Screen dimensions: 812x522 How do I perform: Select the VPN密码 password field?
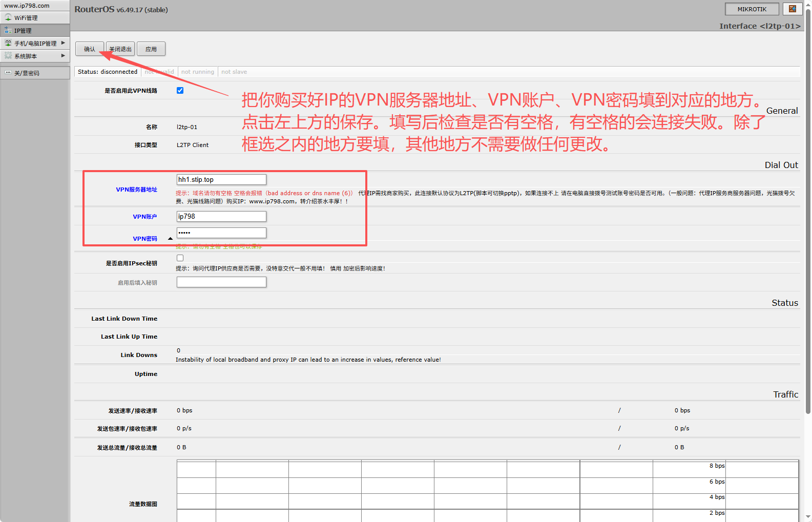221,233
